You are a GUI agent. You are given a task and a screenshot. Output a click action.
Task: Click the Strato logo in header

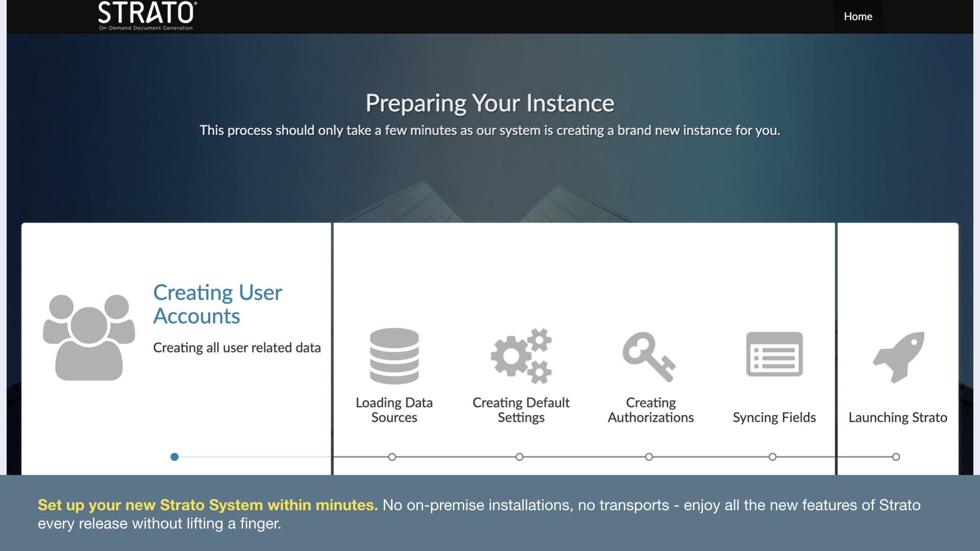click(x=147, y=16)
